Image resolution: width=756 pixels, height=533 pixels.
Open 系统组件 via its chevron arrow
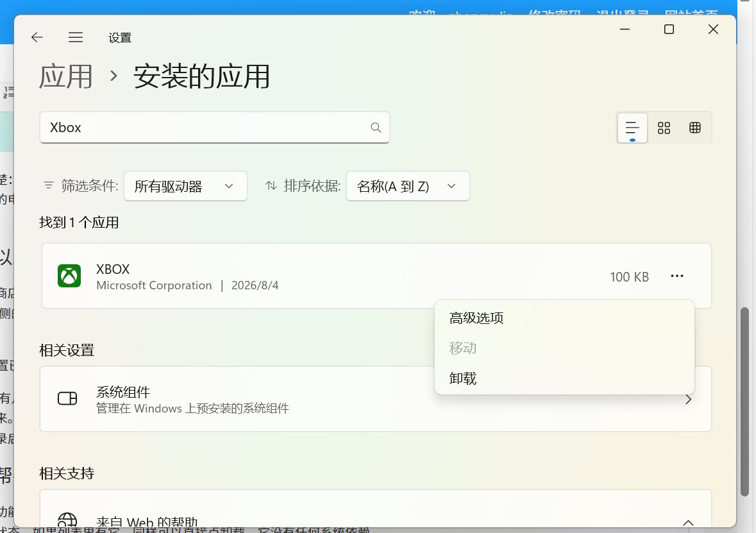(689, 400)
